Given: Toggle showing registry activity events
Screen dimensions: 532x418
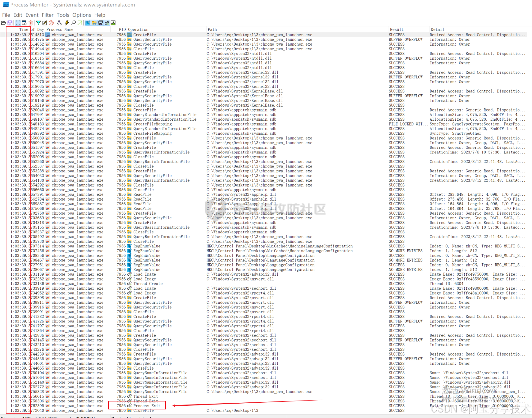Looking at the screenshot, I should pos(88,23).
